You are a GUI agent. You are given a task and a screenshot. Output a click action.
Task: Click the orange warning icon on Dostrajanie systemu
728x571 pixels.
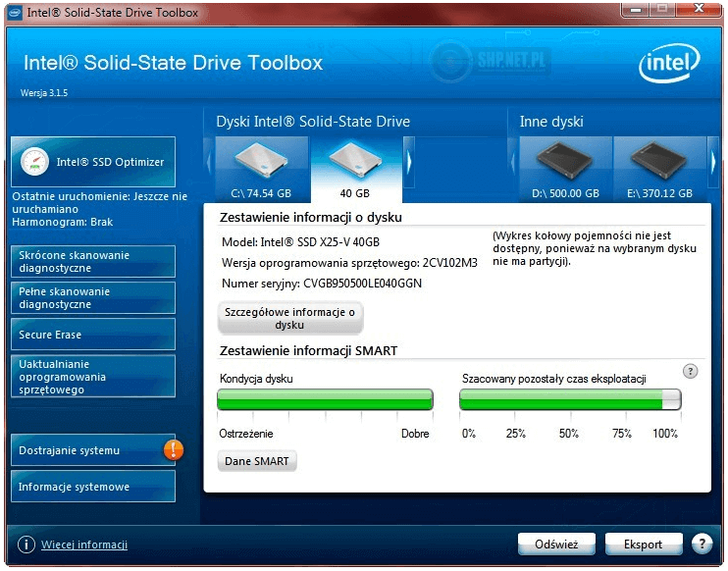tap(174, 449)
